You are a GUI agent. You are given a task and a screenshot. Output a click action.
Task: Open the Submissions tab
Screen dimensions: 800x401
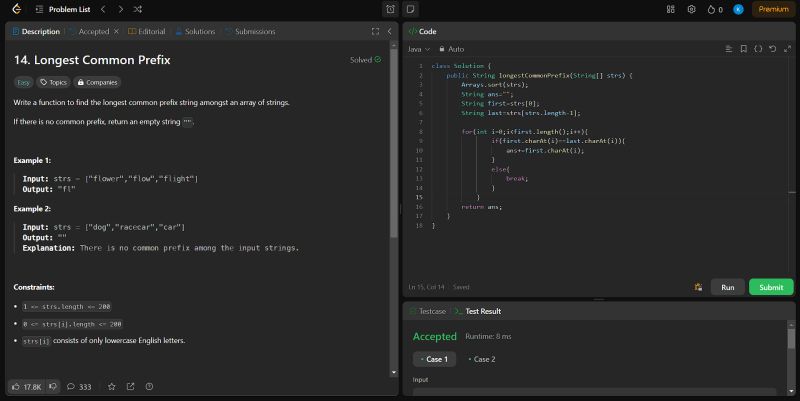click(250, 31)
